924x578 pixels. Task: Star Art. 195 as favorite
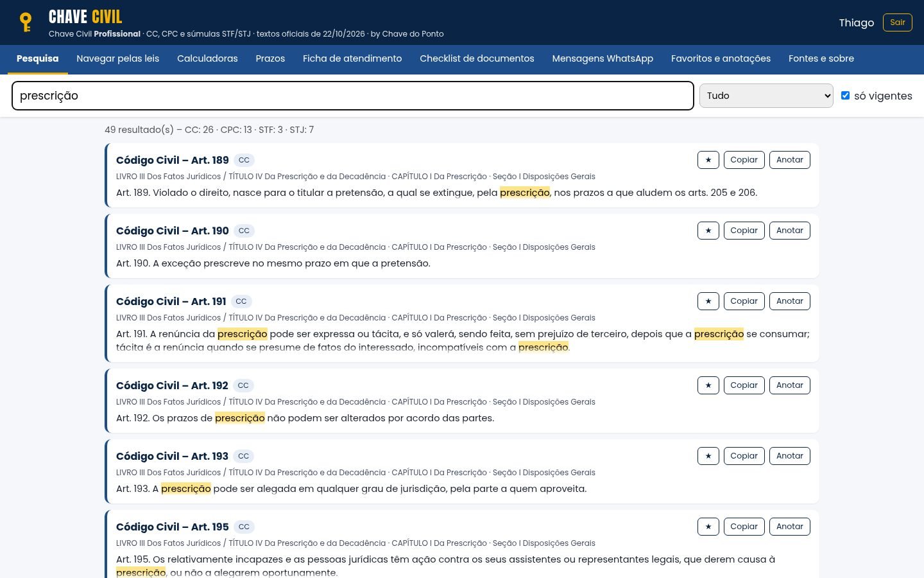708,527
